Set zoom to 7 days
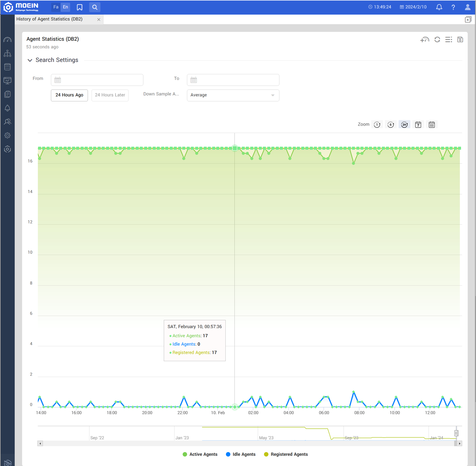This screenshot has height=466, width=476. tap(418, 124)
